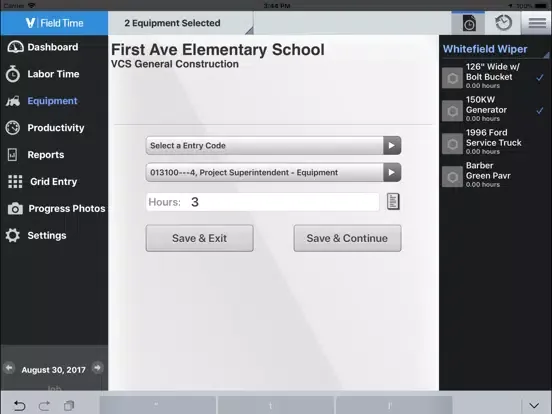The height and width of the screenshot is (414, 552).
Task: Click the Settings gear icon
Action: coord(13,236)
